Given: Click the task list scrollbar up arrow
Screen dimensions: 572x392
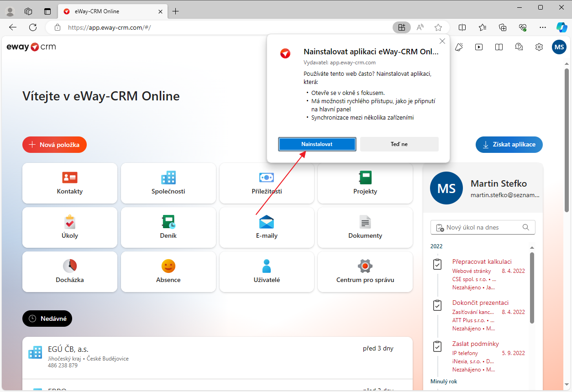Looking at the screenshot, I should 532,247.
